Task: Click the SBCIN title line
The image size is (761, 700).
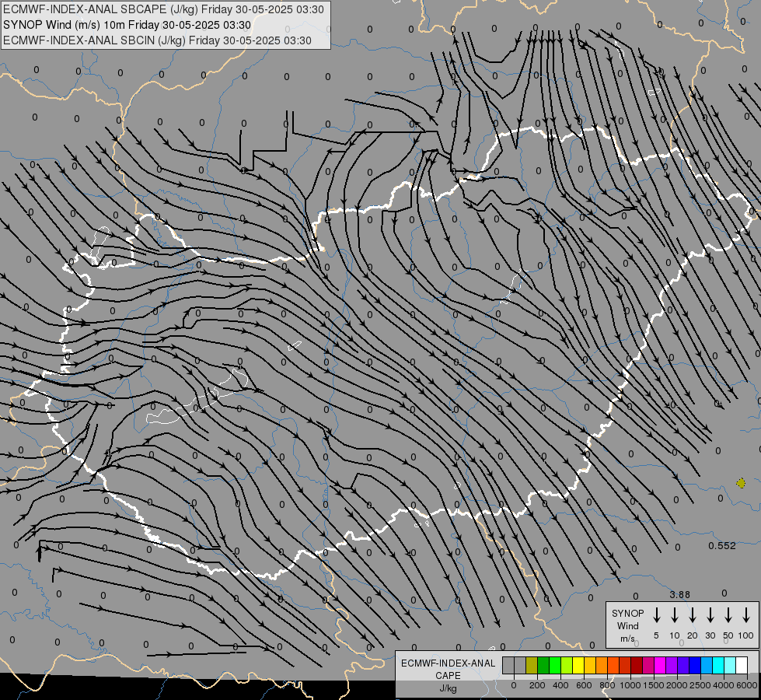Action: coord(157,40)
